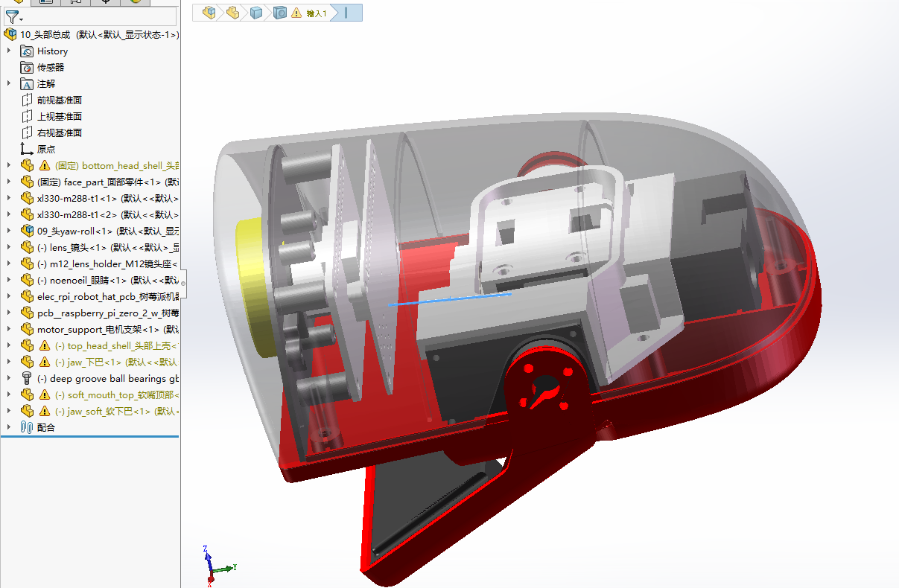Click the bolt icon for deep groove ball bearings

click(27, 379)
